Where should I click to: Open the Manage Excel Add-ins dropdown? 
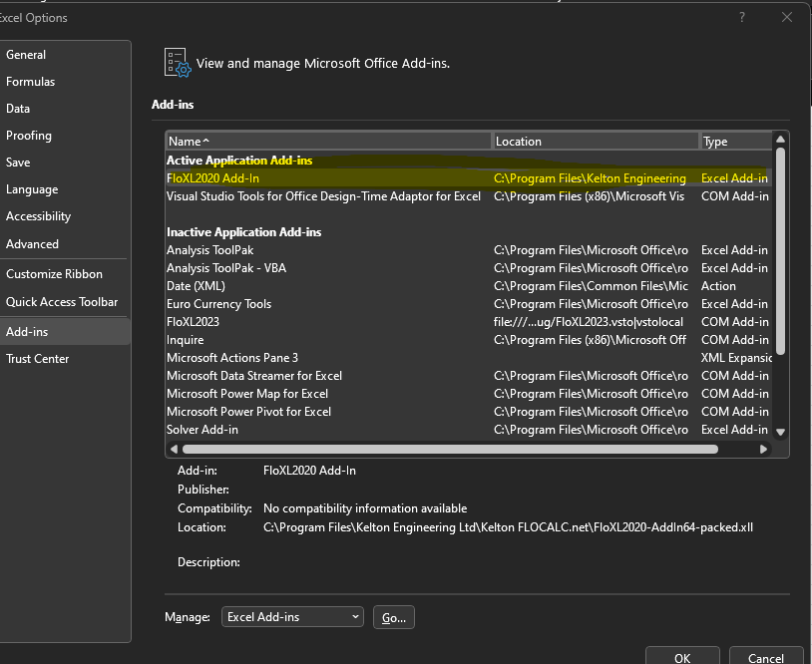(x=292, y=617)
